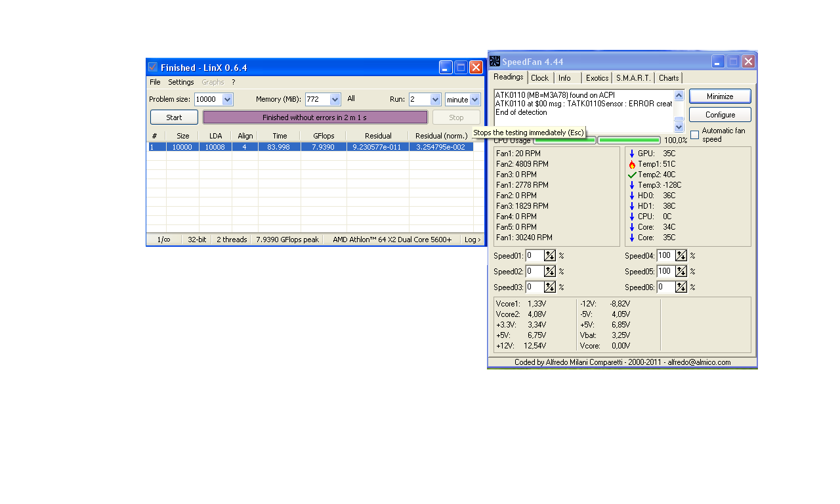Click the Configure button in SpeedFan
Image resolution: width=840 pixels, height=504 pixels.
click(x=720, y=115)
